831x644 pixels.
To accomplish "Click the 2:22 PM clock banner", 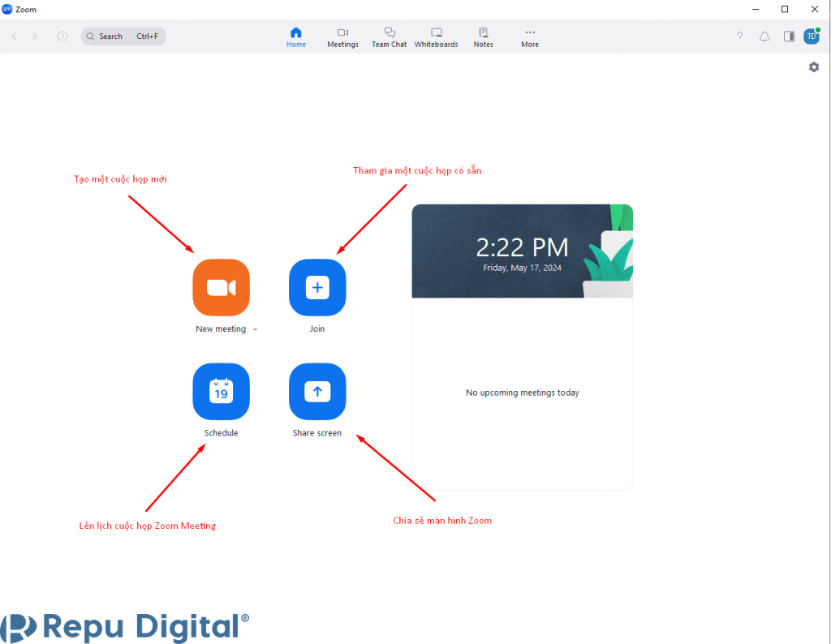I will click(522, 251).
